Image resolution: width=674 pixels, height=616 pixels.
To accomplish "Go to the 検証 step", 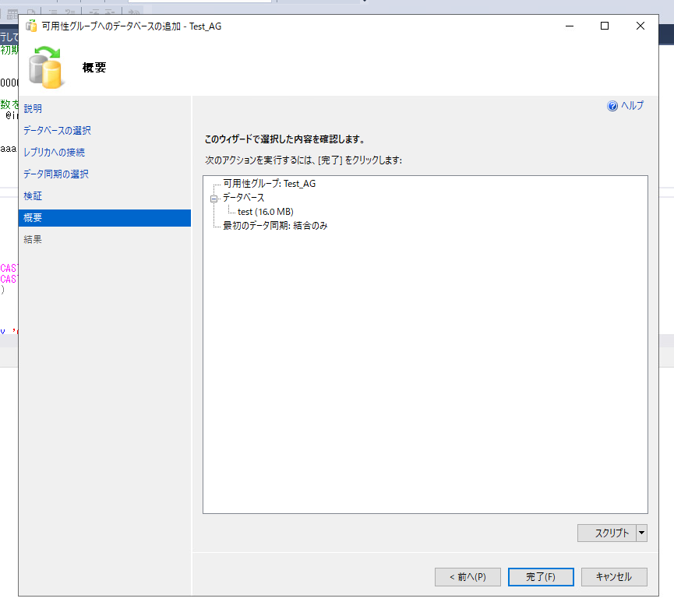I will click(x=33, y=196).
